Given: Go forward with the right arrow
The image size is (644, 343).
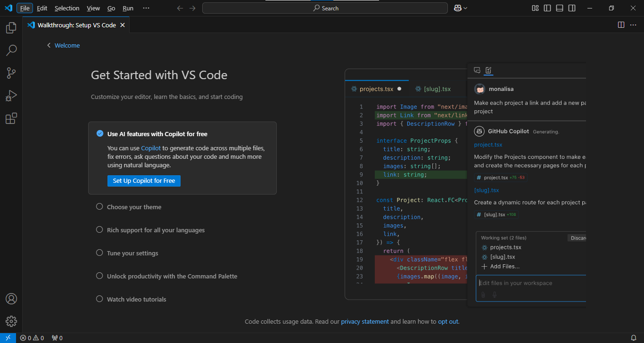Looking at the screenshot, I should tap(192, 8).
